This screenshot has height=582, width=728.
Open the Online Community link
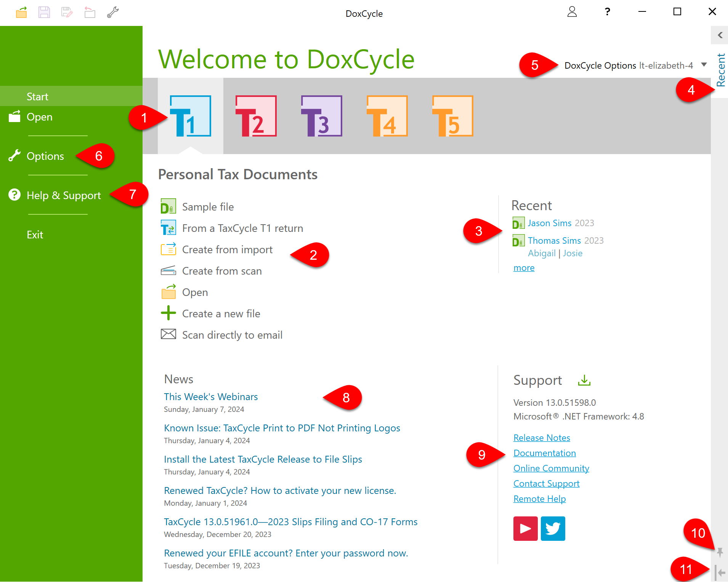(x=551, y=468)
